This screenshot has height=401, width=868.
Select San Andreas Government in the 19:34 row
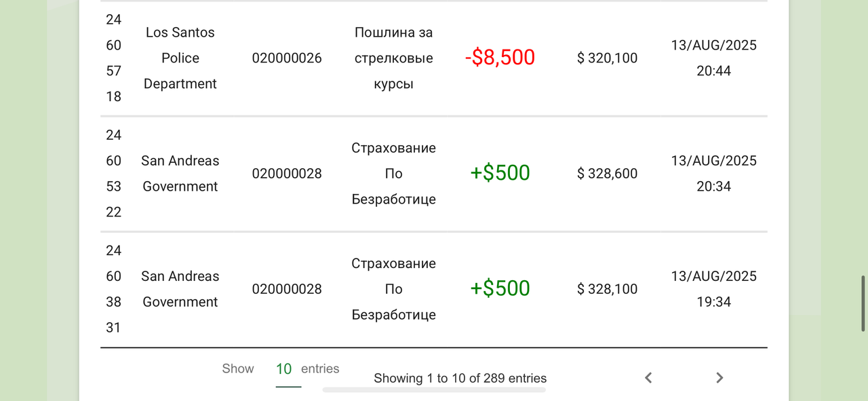click(180, 289)
